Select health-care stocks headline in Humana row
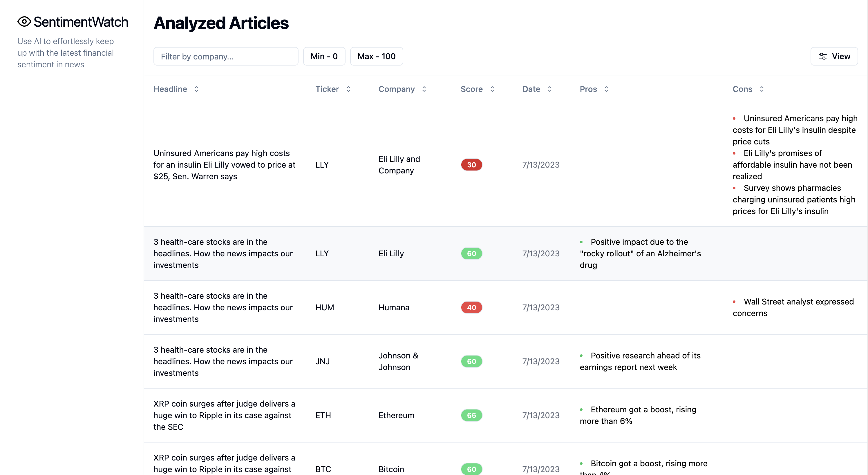This screenshot has height=475, width=868. pos(223,307)
